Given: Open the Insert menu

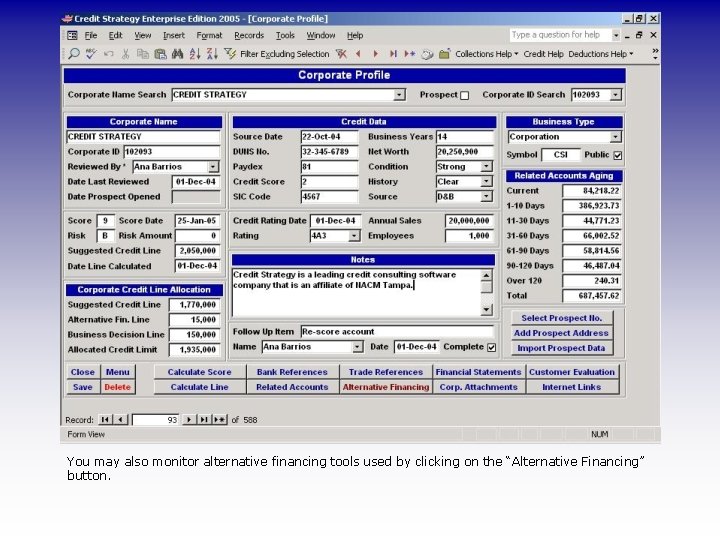Looking at the screenshot, I should click(x=174, y=35).
